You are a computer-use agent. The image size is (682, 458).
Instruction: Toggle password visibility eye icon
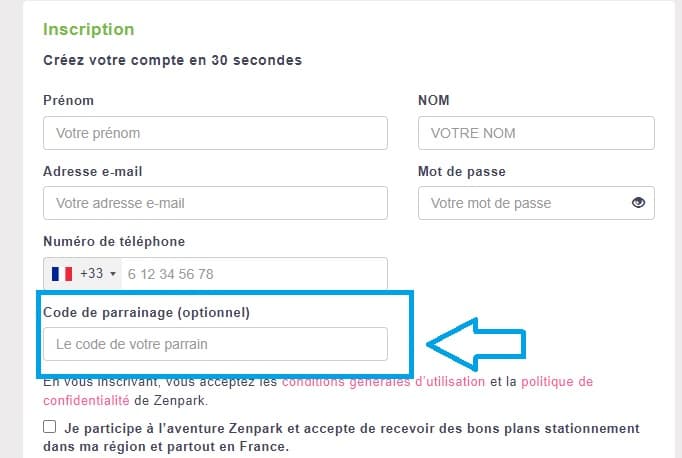click(639, 203)
